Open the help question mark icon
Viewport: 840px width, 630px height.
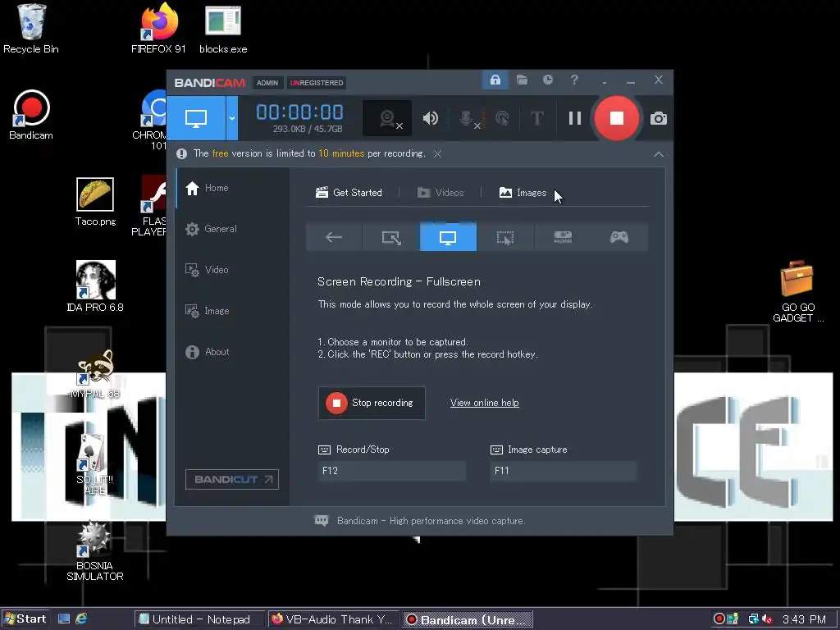click(574, 80)
